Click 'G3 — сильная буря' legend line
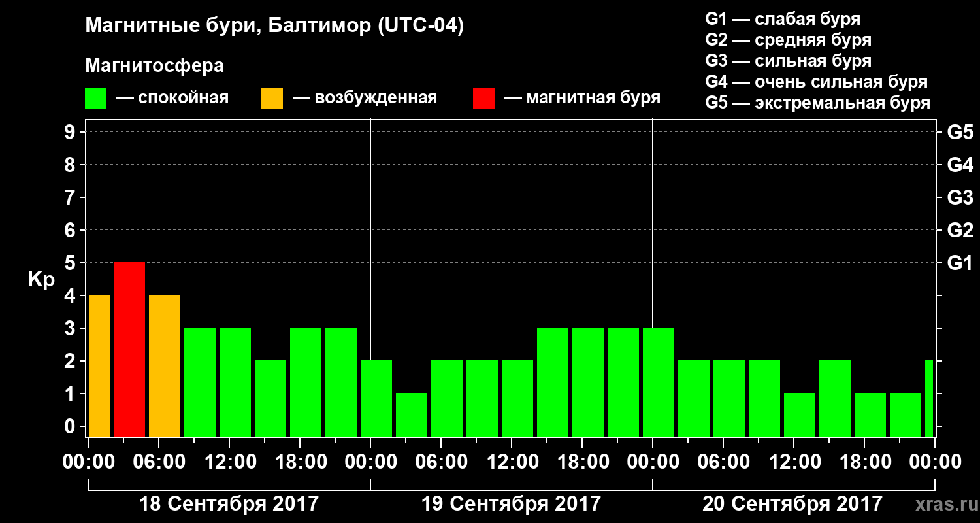This screenshot has height=523, width=980. pos(788,61)
